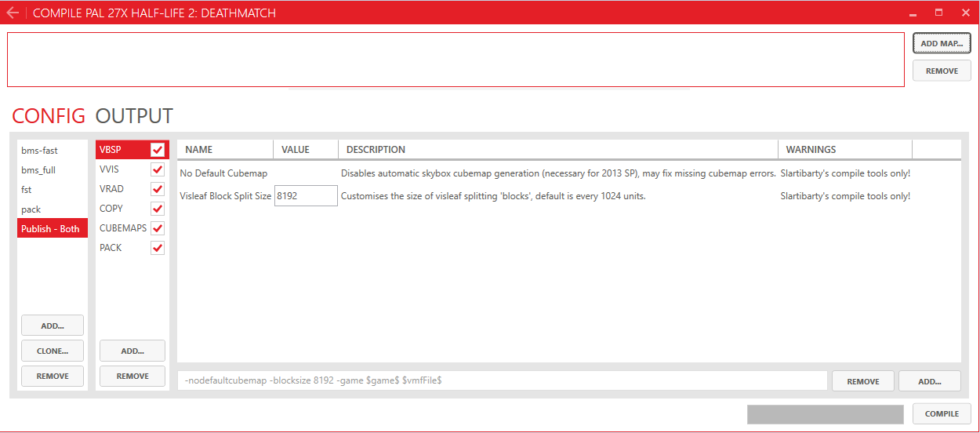Click ADD... under the preset list
Viewport: 980px width, 433px height.
click(53, 326)
